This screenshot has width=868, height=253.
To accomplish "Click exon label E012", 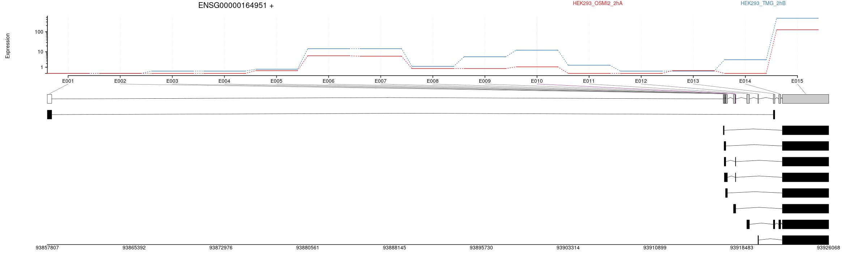I will tap(641, 81).
